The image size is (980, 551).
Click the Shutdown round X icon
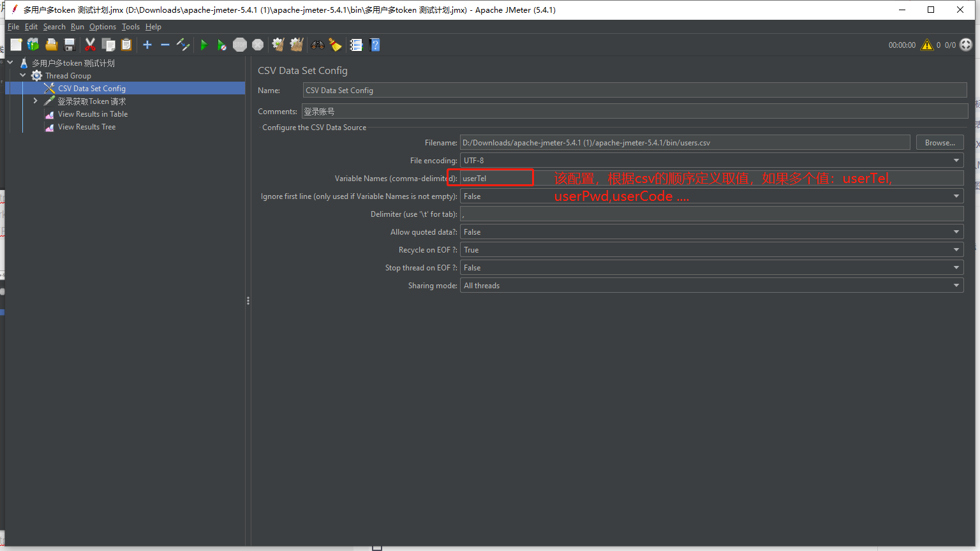[x=258, y=45]
